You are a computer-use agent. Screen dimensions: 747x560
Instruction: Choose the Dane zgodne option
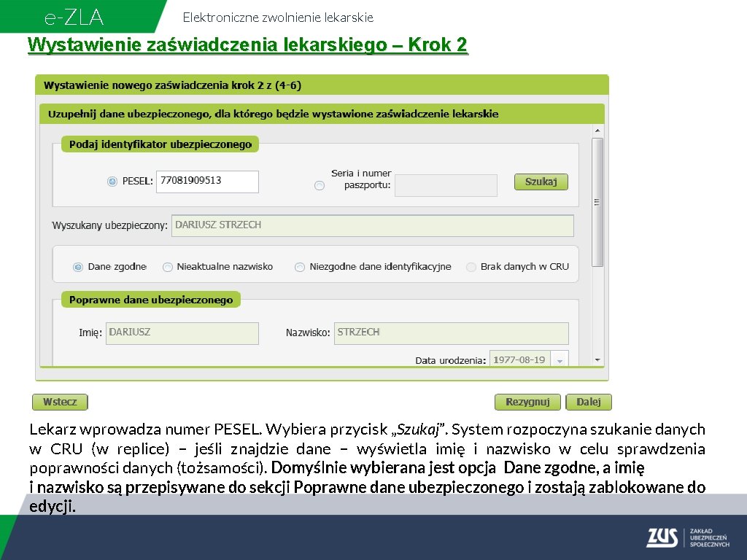(x=77, y=267)
